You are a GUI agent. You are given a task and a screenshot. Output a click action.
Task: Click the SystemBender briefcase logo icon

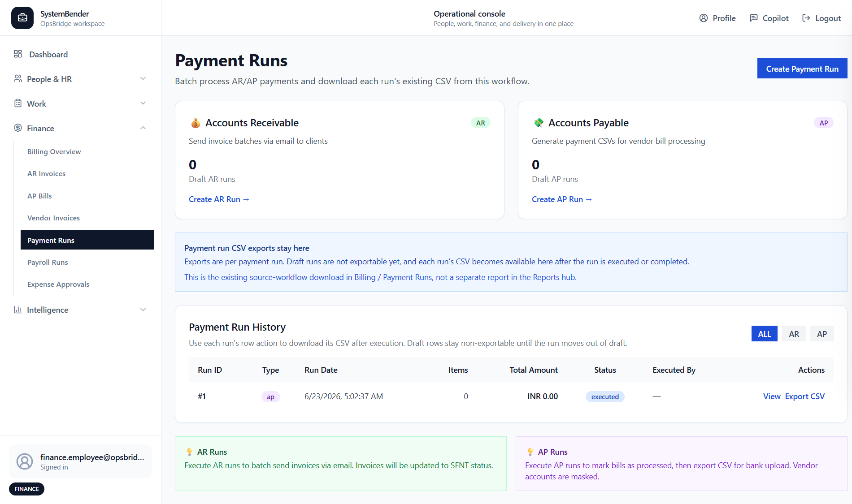click(x=22, y=18)
